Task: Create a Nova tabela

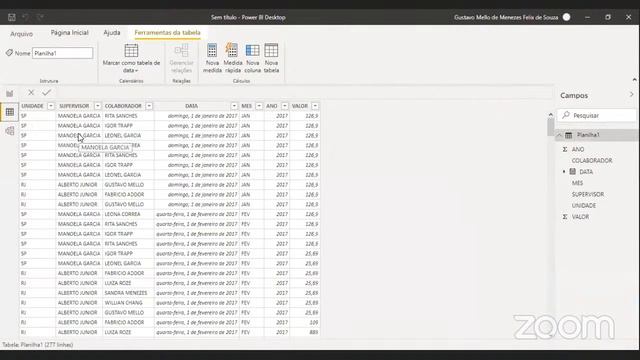Action: [x=271, y=58]
